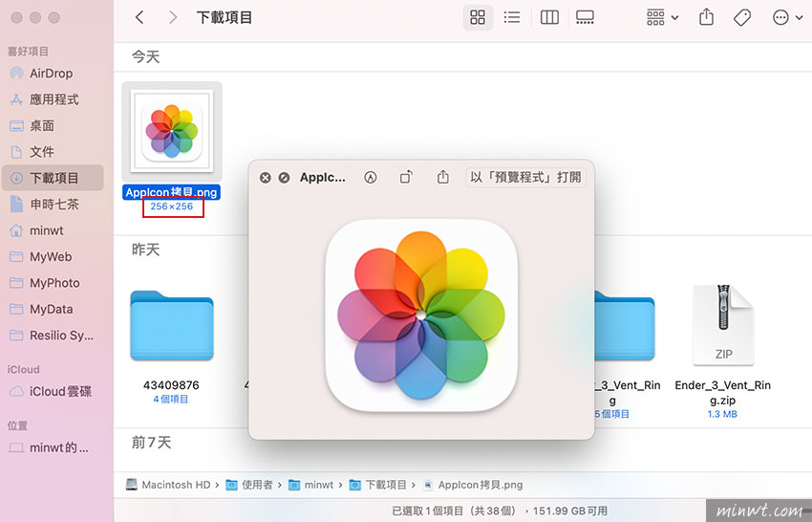Screen dimensions: 812x522
Task: Click 以「預覽程式」打開 button
Action: coord(525,177)
